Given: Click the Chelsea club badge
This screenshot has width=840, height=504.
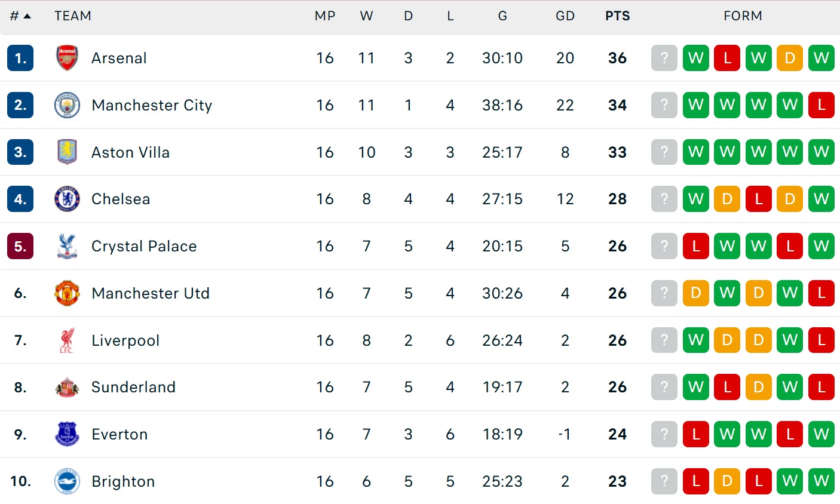Looking at the screenshot, I should [67, 199].
